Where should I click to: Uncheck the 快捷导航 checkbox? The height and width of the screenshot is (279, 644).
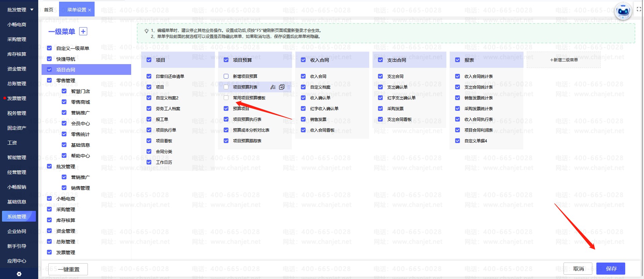(49, 59)
